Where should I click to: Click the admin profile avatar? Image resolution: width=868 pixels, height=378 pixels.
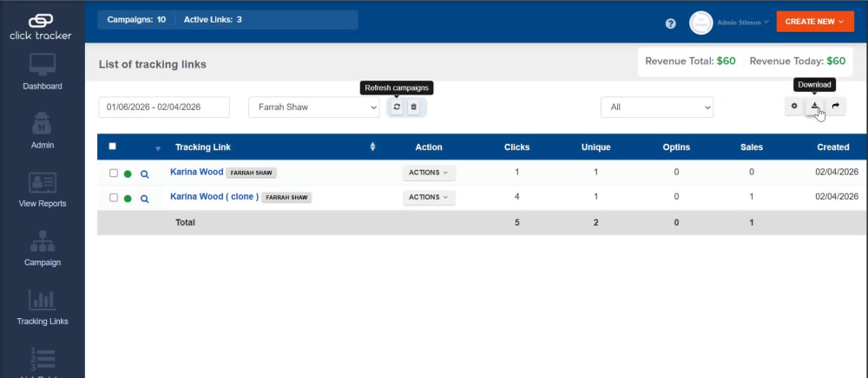[700, 23]
